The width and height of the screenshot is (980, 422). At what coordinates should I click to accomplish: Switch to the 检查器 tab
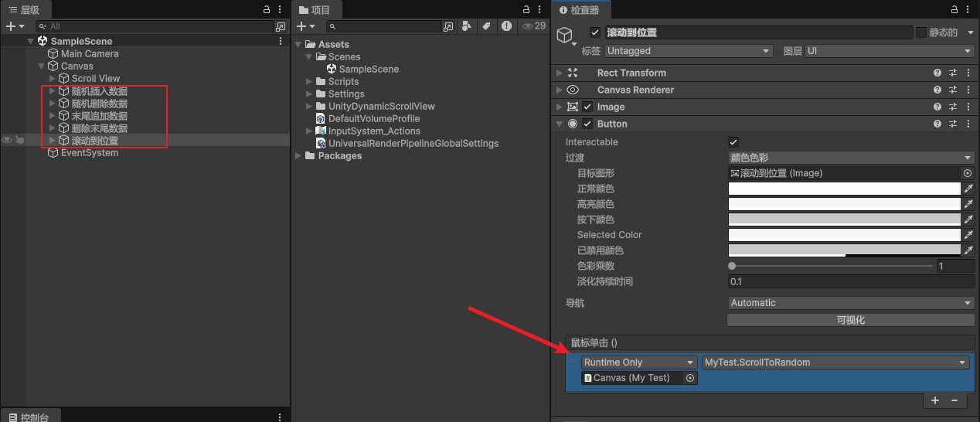(580, 10)
